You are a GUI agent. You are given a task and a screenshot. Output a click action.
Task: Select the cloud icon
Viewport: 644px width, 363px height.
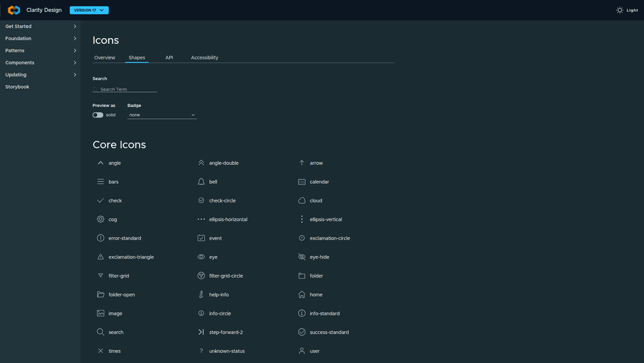[302, 201]
